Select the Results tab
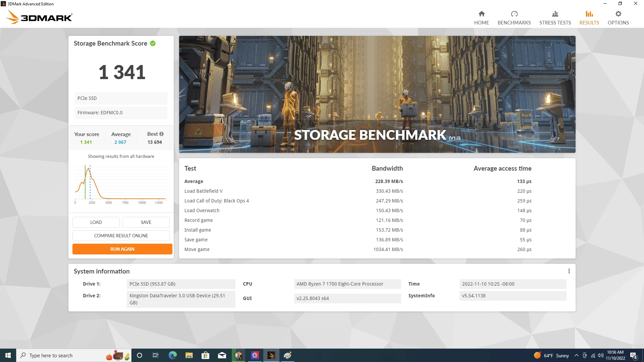Viewport: 644px width, 362px height. coord(589,18)
